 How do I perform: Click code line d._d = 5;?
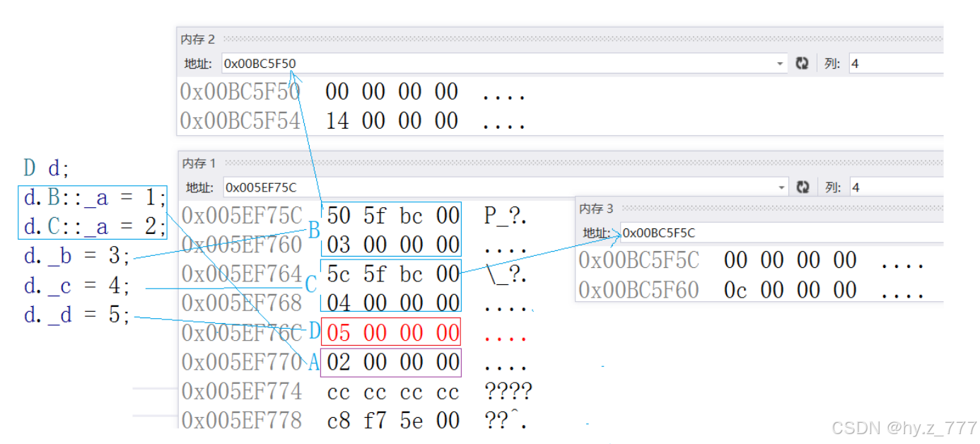click(78, 315)
